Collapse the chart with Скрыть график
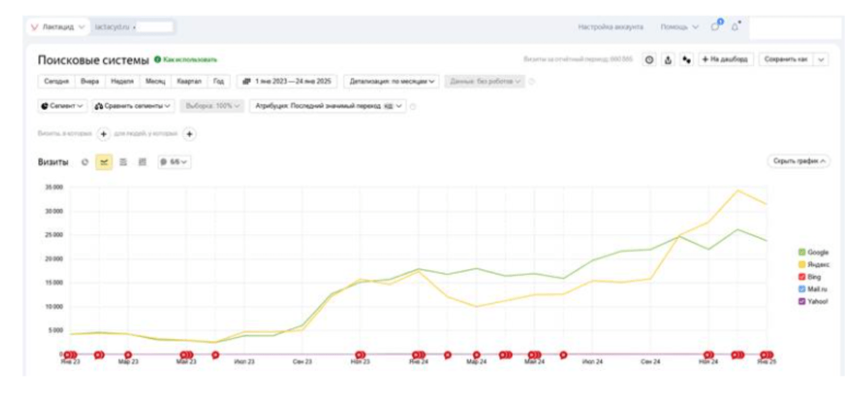 click(x=798, y=162)
